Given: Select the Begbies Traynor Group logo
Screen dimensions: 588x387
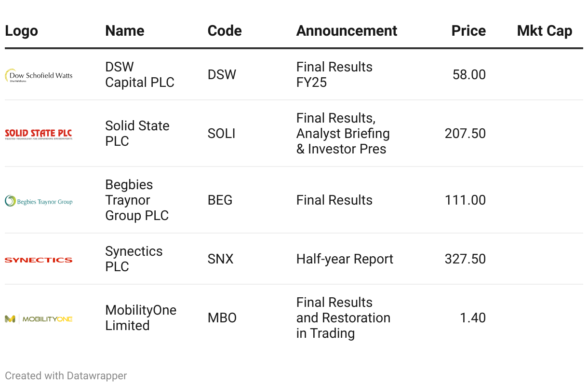Looking at the screenshot, I should pyautogui.click(x=39, y=201).
